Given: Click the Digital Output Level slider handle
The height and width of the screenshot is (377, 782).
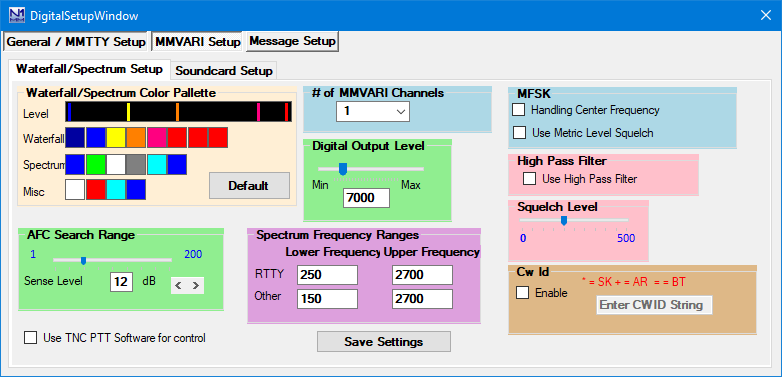Looking at the screenshot, I should pos(343,169).
